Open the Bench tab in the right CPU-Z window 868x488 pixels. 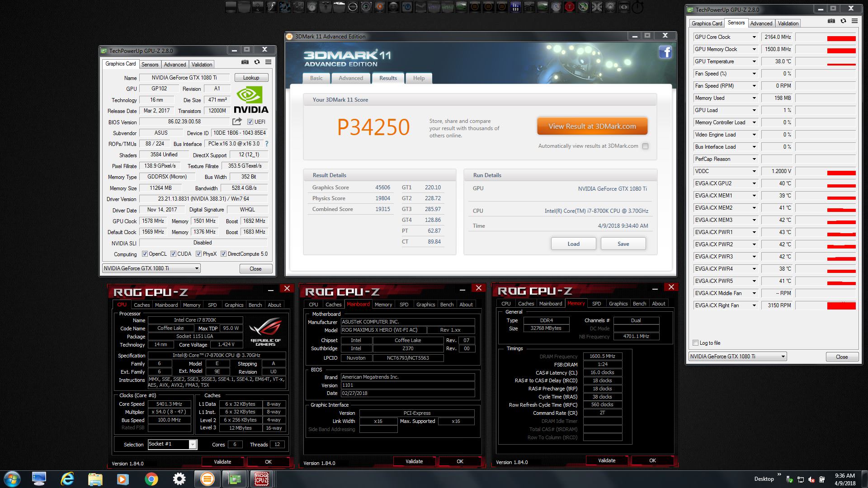(639, 304)
